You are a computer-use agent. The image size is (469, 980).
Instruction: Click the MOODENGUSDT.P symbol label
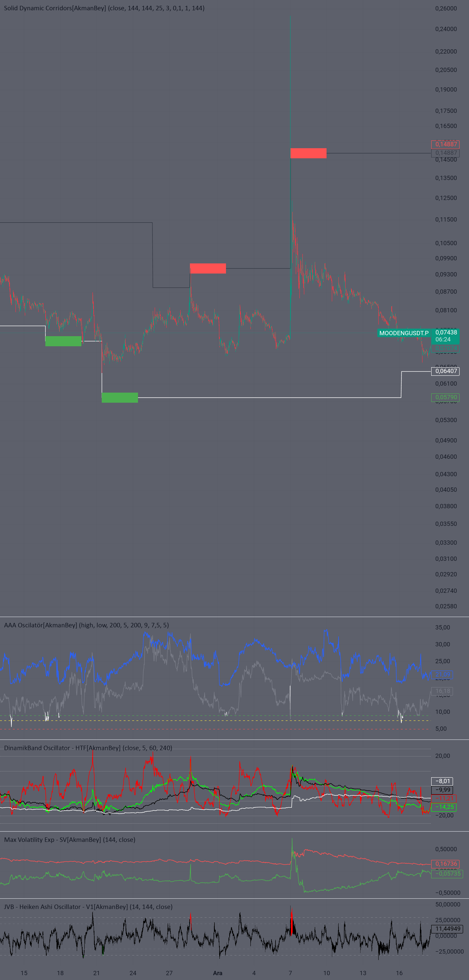(404, 333)
